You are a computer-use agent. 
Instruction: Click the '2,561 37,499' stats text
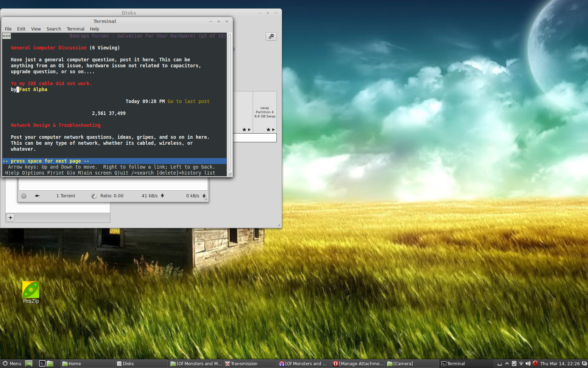109,113
